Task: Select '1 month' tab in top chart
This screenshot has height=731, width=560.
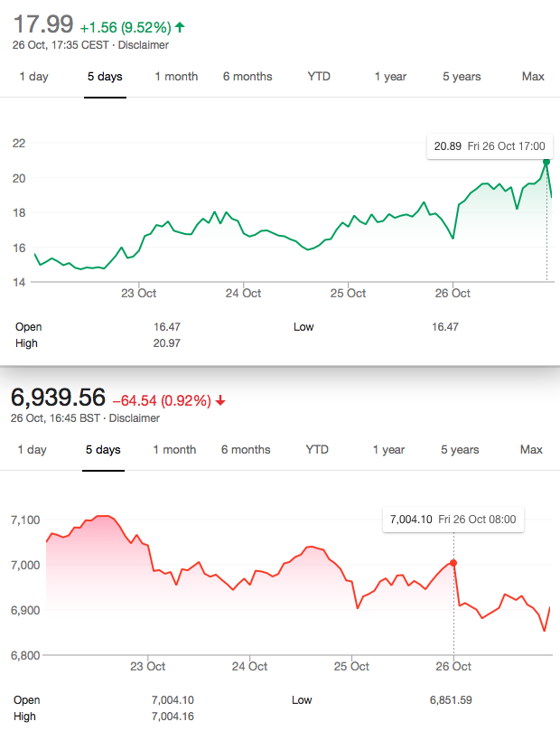Action: coord(176,77)
